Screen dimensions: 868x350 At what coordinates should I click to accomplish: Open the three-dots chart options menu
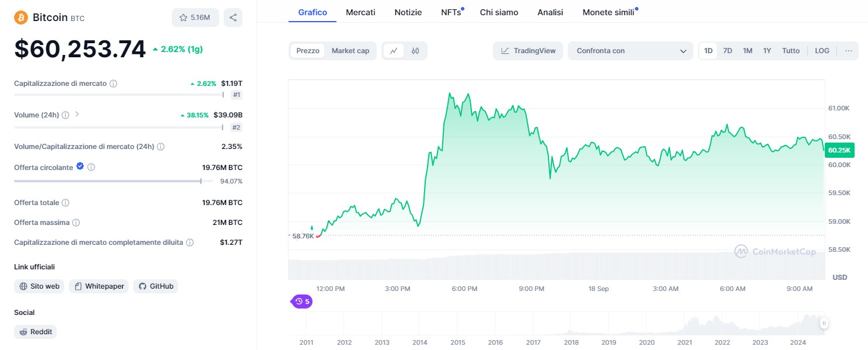848,51
